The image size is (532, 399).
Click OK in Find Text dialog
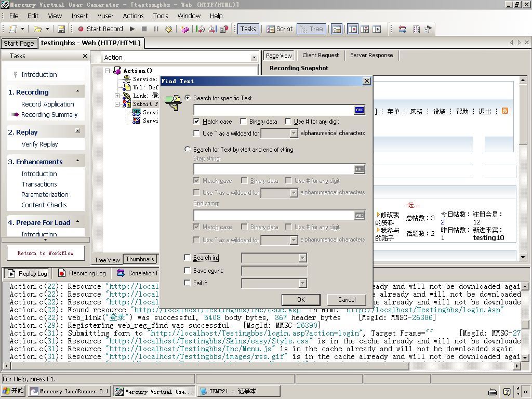pyautogui.click(x=301, y=300)
